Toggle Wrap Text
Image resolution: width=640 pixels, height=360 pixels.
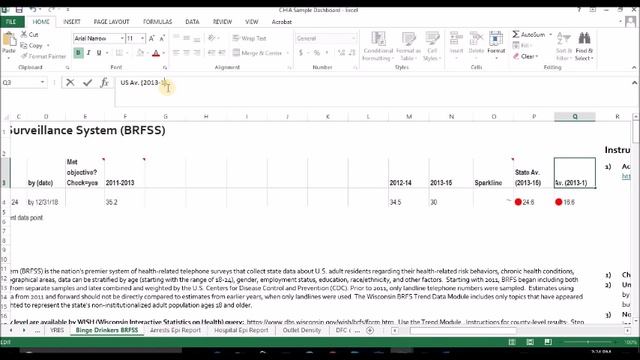tap(249, 38)
